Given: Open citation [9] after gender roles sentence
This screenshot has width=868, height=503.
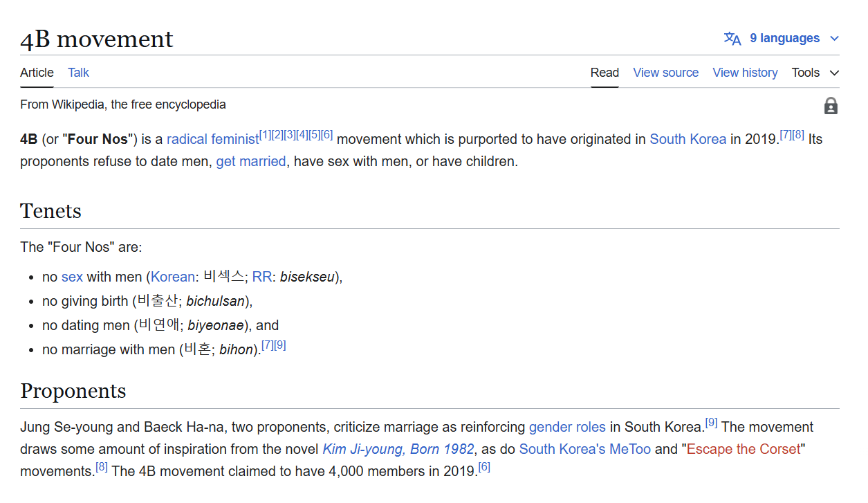Looking at the screenshot, I should (712, 423).
